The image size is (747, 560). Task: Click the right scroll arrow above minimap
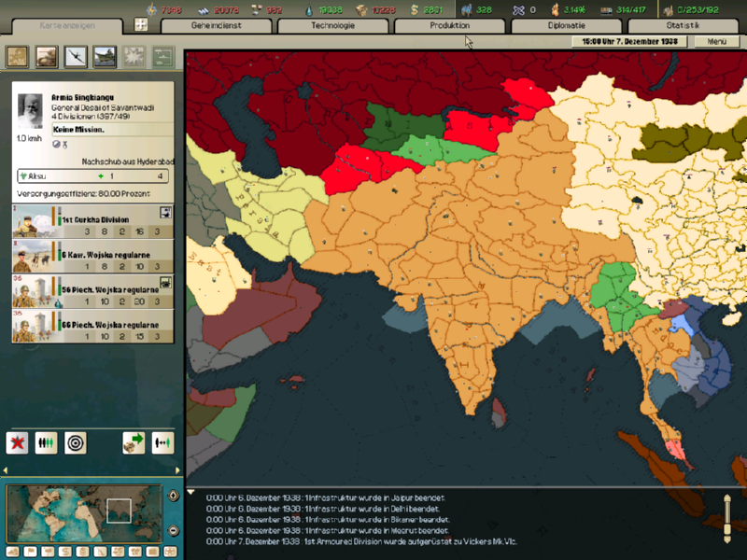click(x=177, y=470)
